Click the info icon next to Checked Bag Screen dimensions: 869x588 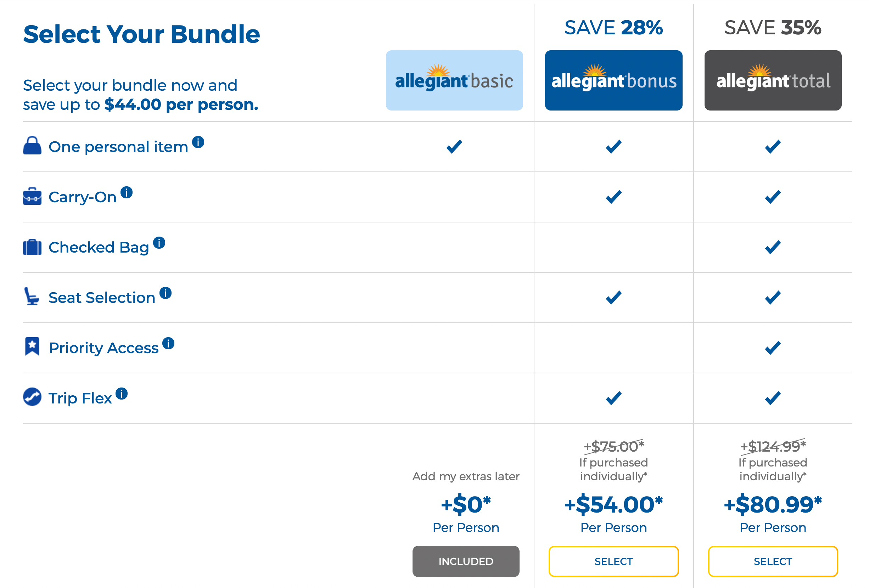tap(159, 243)
